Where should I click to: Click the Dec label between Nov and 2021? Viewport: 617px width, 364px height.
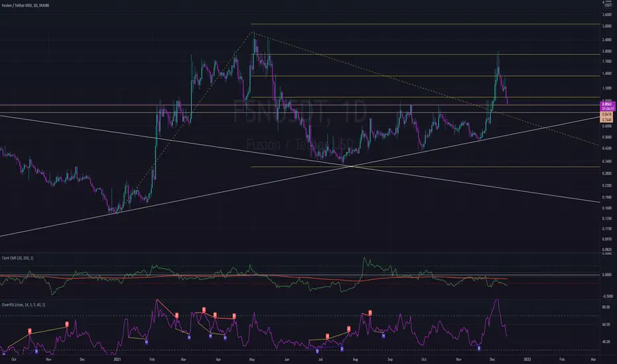pyautogui.click(x=82, y=359)
